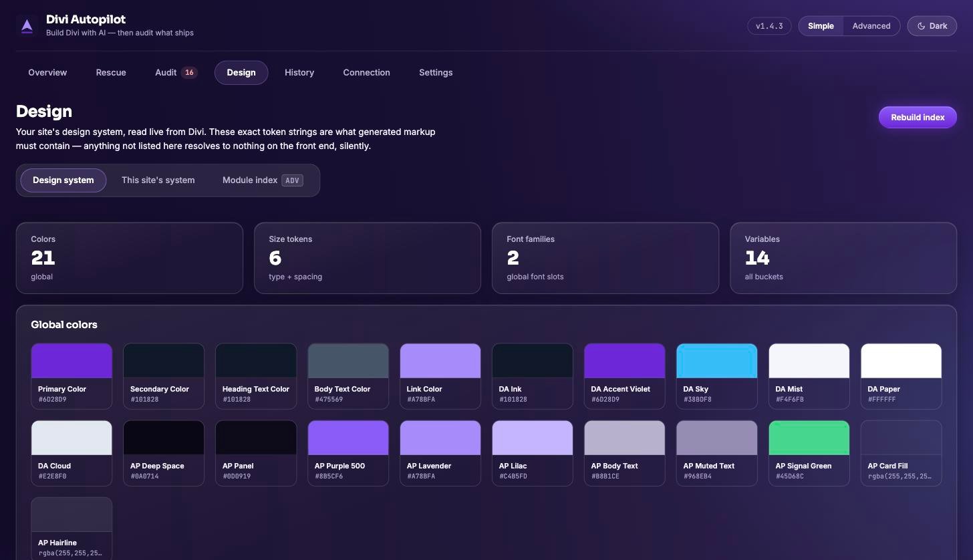Open the Overview tab

47,72
